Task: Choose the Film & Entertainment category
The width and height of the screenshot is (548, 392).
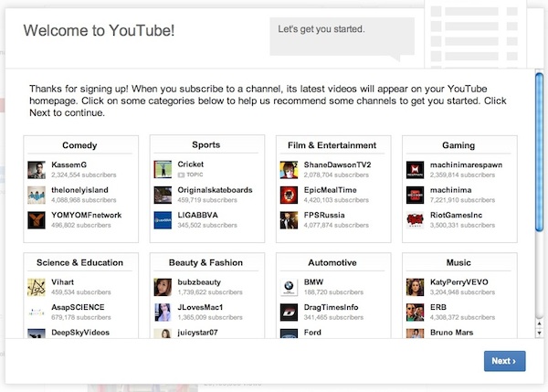Action: coord(332,145)
